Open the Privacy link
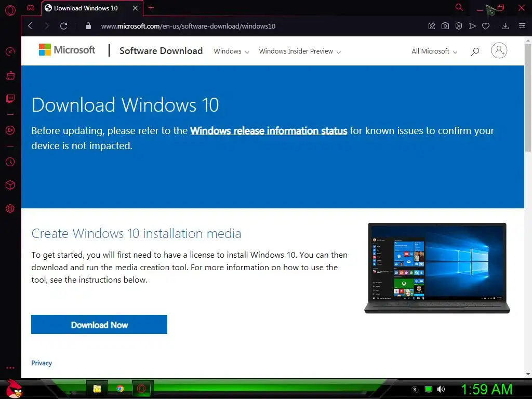The image size is (532, 399). [x=42, y=363]
